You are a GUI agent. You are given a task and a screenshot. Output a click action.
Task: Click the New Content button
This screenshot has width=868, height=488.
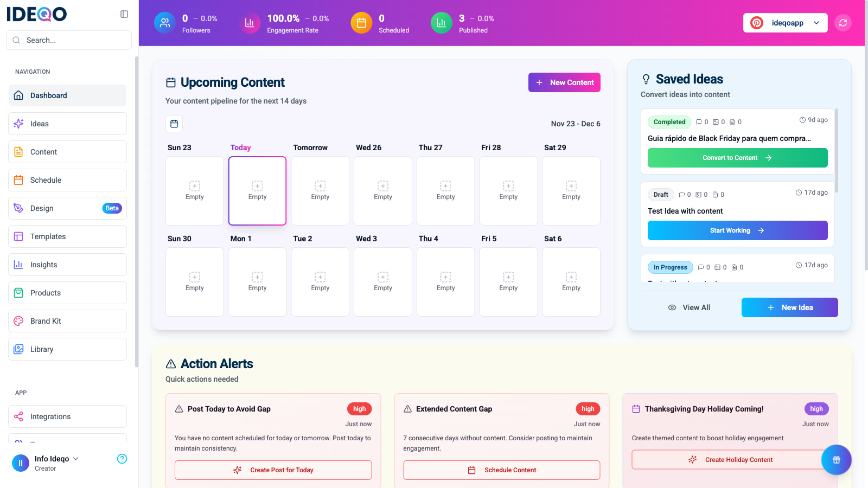564,82
